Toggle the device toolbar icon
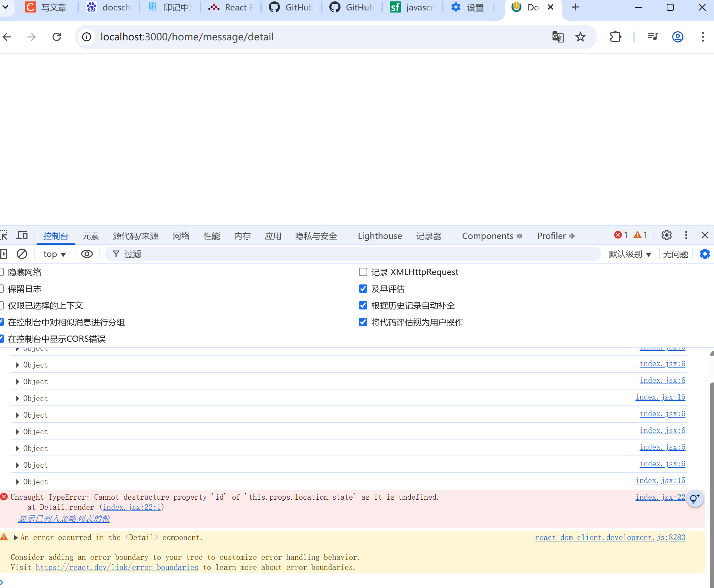 [22, 235]
